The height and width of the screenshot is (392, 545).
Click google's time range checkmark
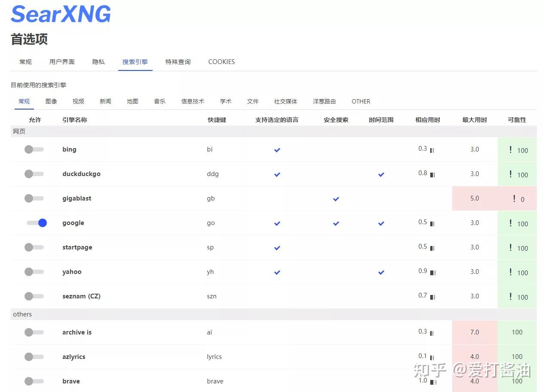click(x=381, y=223)
